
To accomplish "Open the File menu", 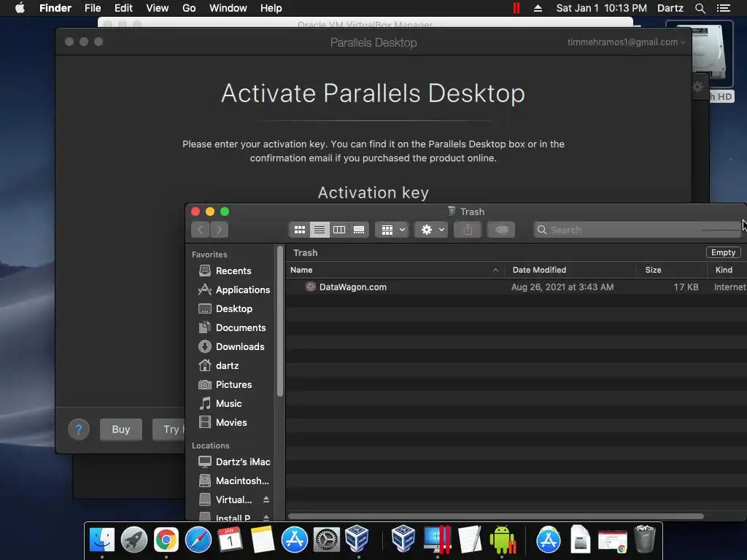I will coord(93,8).
